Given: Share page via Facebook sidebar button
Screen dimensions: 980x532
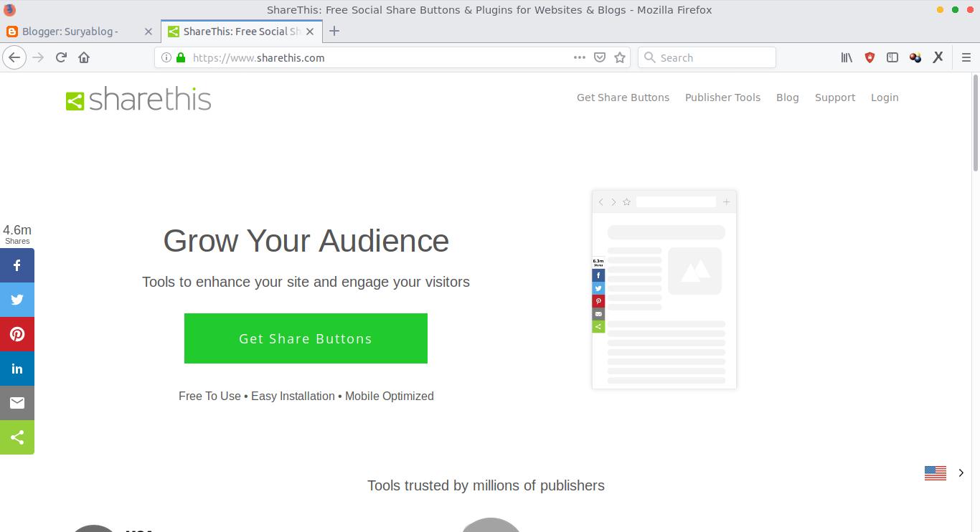Looking at the screenshot, I should (17, 265).
